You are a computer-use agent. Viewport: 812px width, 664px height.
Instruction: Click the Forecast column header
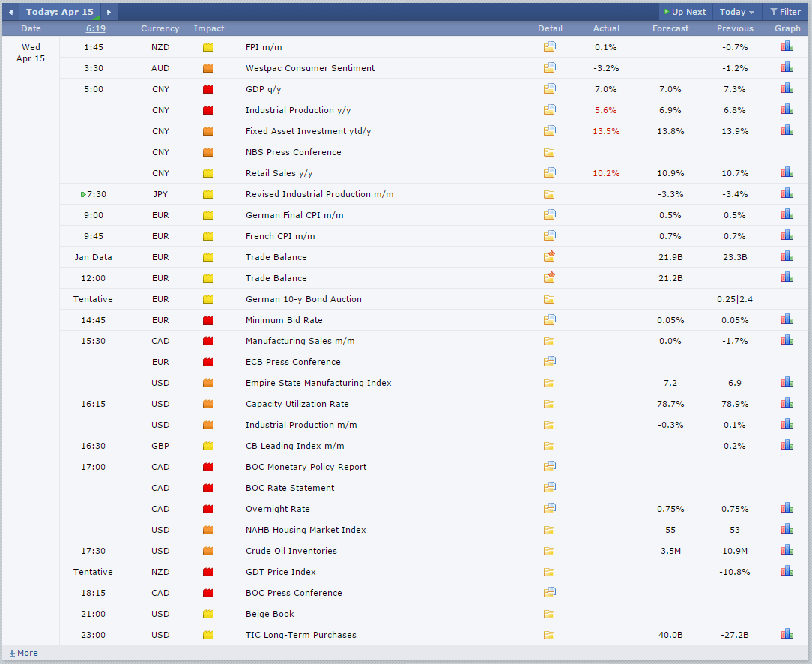tap(670, 28)
